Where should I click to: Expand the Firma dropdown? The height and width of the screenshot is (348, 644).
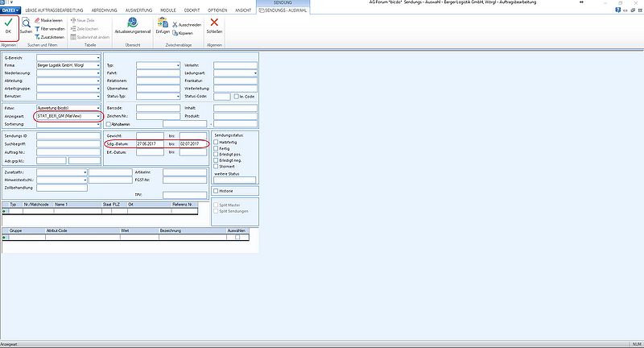point(98,65)
